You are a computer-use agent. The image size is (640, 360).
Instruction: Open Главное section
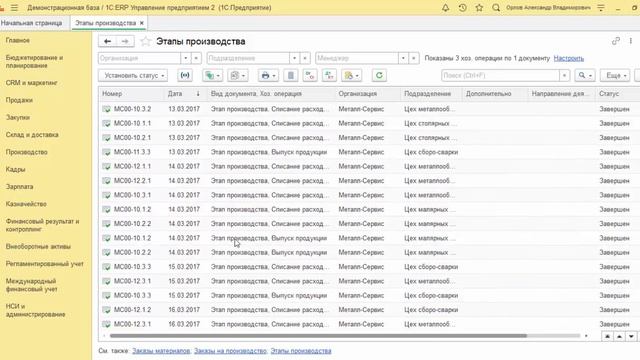[x=18, y=40]
